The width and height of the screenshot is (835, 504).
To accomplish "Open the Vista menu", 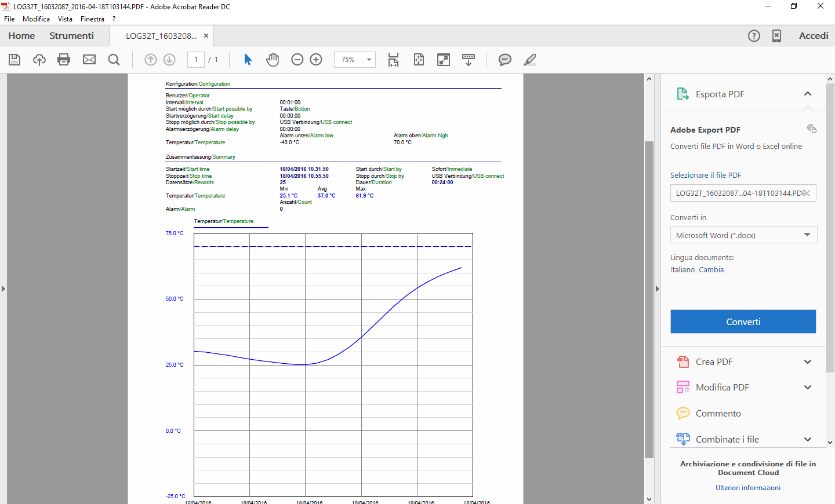I will click(x=65, y=19).
